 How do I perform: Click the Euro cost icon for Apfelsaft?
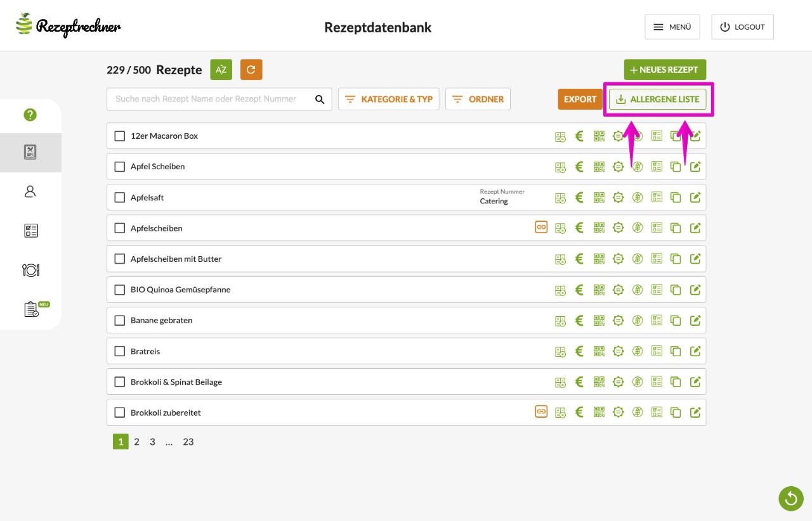click(x=579, y=198)
